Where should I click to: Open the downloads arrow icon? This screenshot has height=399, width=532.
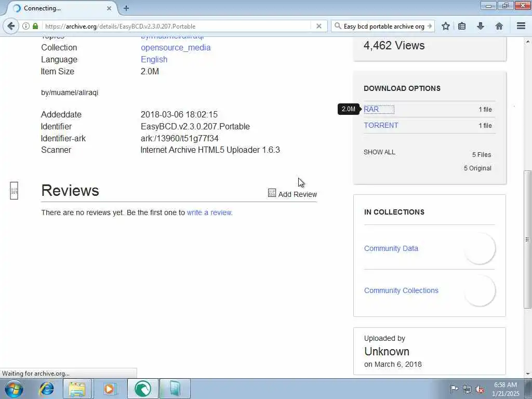pyautogui.click(x=481, y=26)
